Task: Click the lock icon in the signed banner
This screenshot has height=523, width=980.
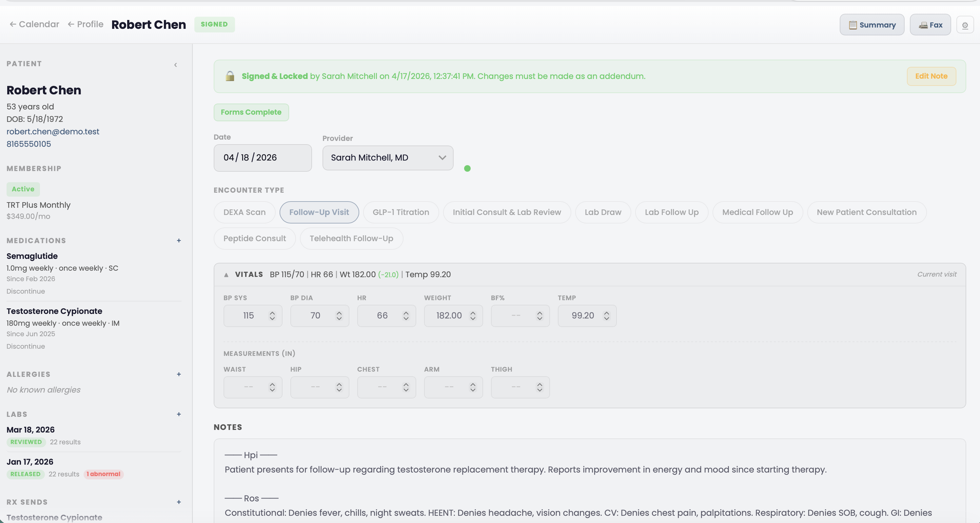Action: click(230, 76)
